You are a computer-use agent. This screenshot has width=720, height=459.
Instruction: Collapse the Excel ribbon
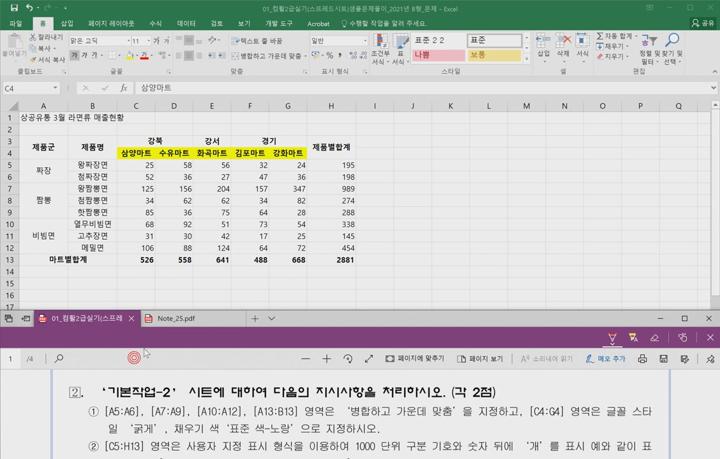(714, 72)
